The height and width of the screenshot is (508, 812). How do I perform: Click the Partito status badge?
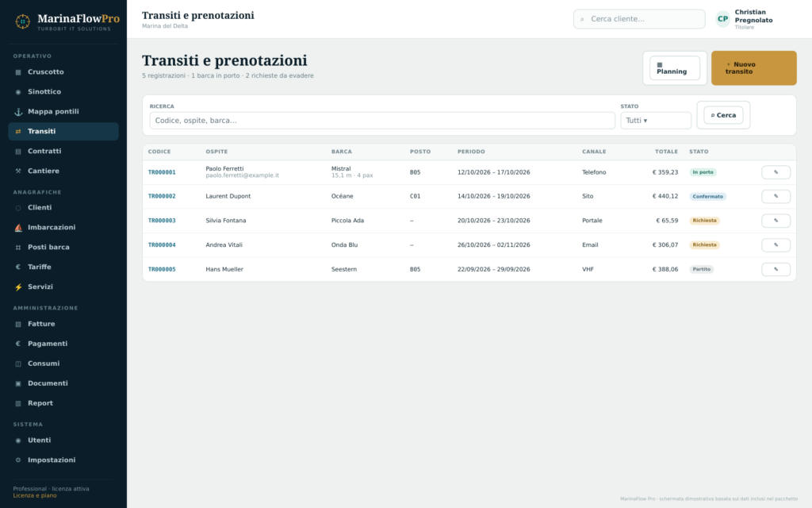701,269
